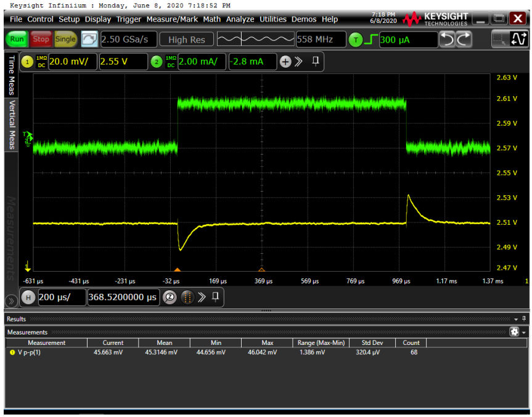Open the Results panel dropdown arrow

pos(516,319)
